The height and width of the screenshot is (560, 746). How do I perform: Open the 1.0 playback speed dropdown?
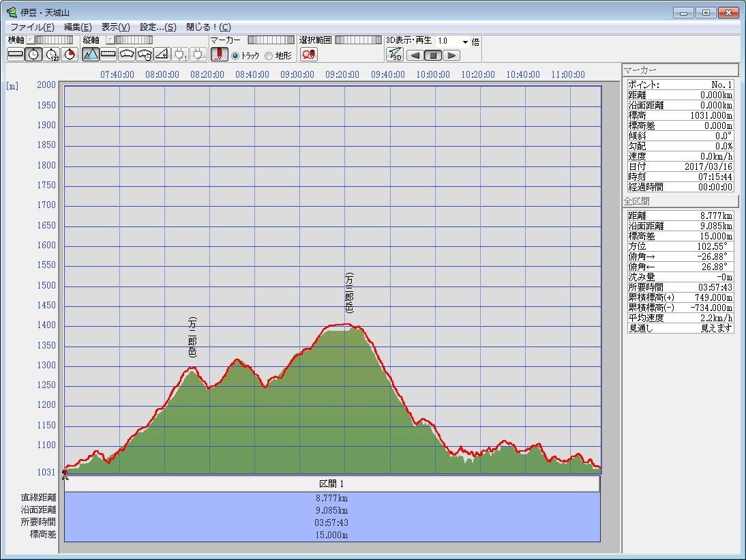point(466,42)
